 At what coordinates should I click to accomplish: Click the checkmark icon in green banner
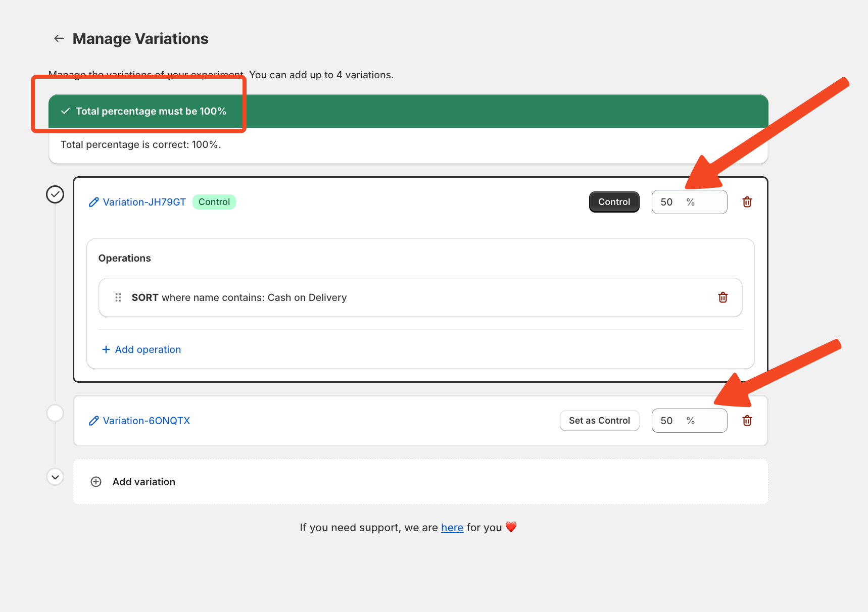coord(65,111)
